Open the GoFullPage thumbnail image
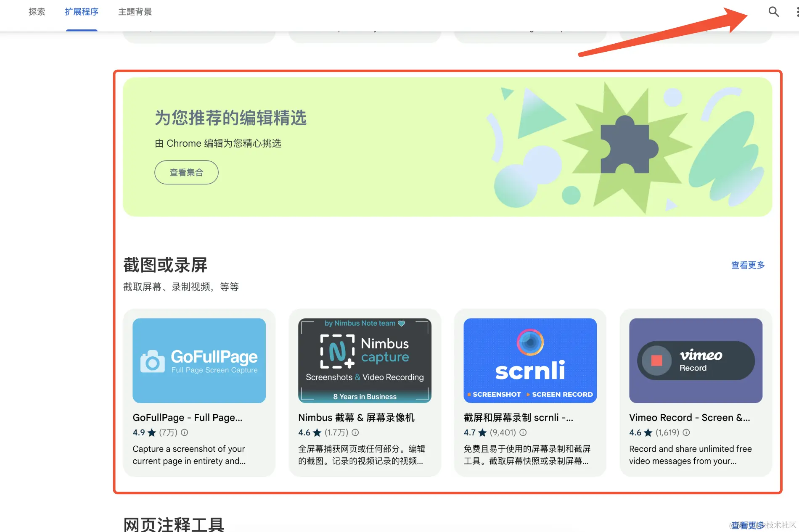 click(199, 361)
